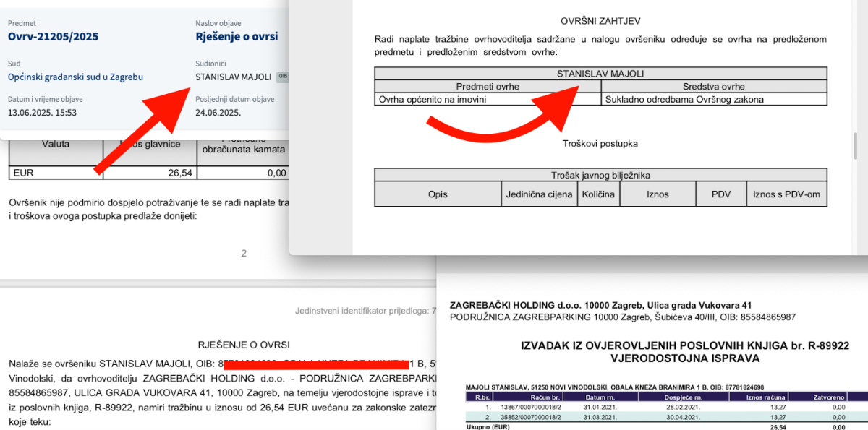Click the Iznos column header in costs table
The width and height of the screenshot is (868, 430).
(658, 194)
